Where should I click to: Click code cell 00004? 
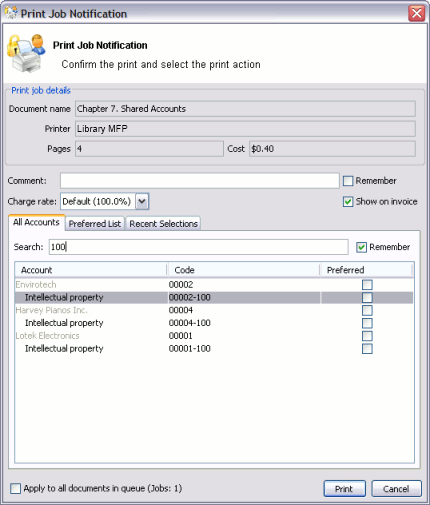(181, 310)
